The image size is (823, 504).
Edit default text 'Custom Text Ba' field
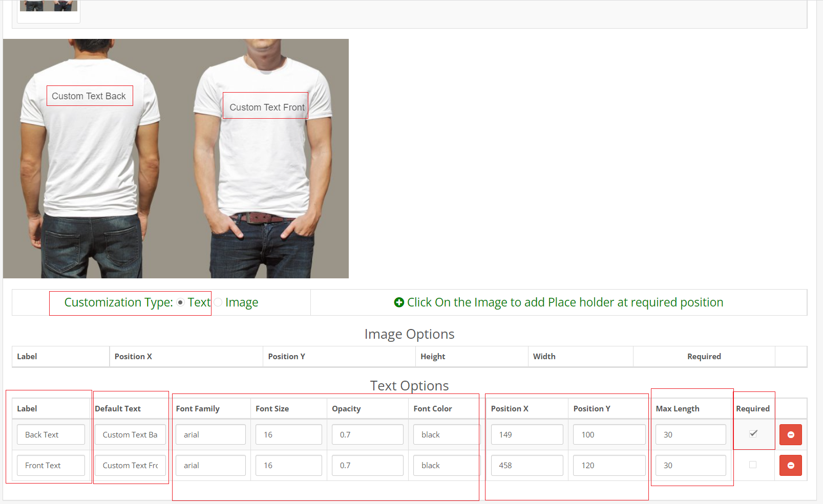(130, 434)
